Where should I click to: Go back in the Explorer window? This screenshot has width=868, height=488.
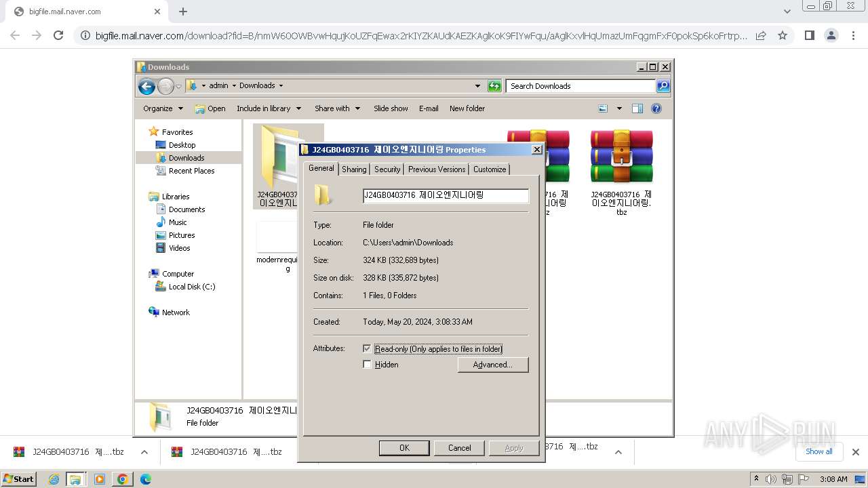[146, 86]
